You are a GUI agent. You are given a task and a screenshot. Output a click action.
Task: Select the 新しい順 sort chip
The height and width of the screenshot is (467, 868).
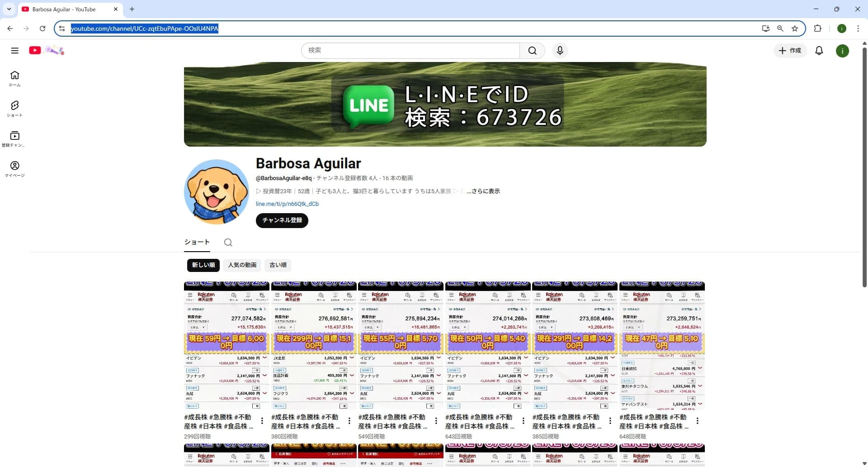coord(203,265)
